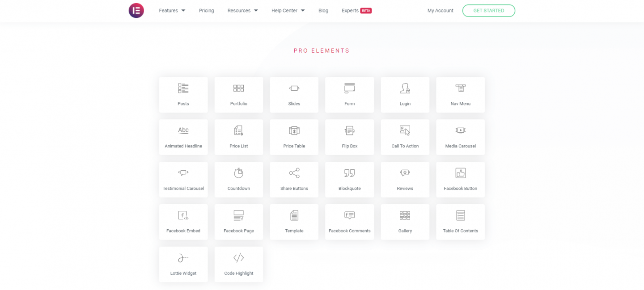Click the Posts label text
This screenshot has width=644, height=290.
[183, 104]
